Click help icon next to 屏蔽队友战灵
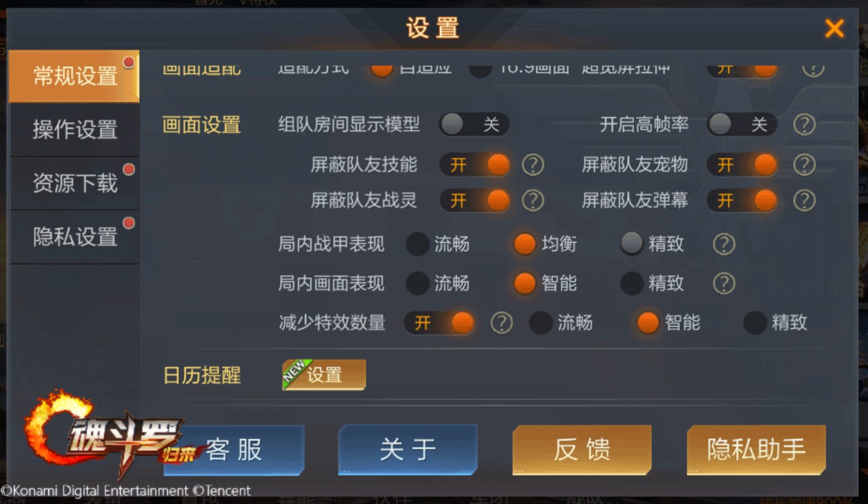This screenshot has width=868, height=504. 533,200
